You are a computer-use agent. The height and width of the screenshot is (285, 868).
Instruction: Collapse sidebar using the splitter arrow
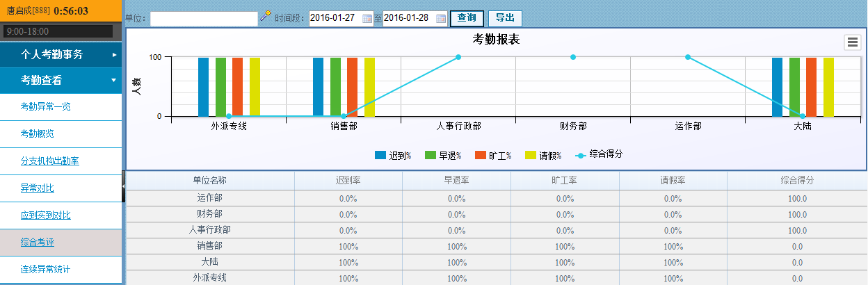(123, 186)
